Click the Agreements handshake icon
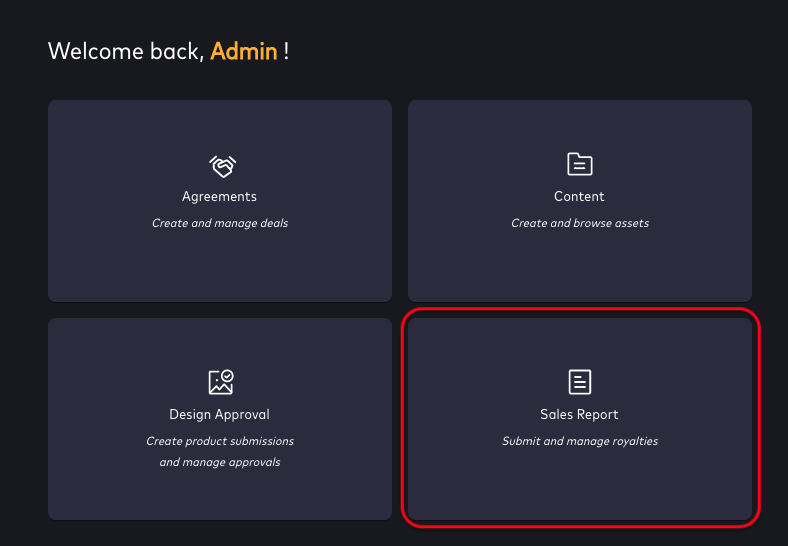 pyautogui.click(x=222, y=166)
